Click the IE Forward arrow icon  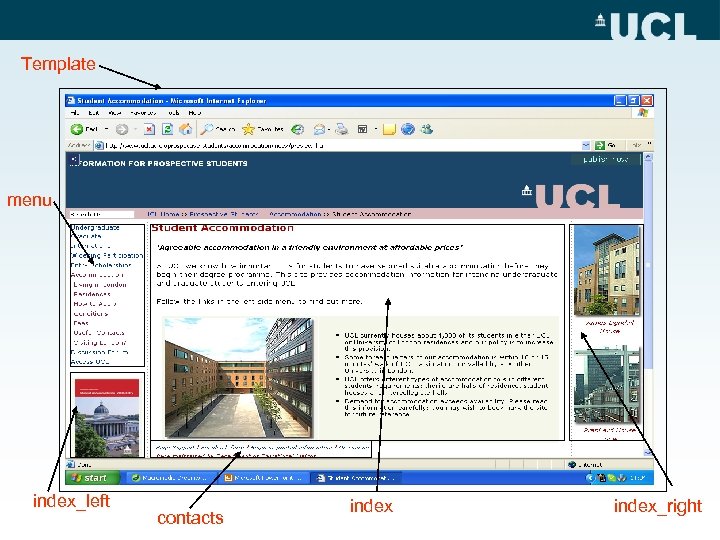[122, 129]
